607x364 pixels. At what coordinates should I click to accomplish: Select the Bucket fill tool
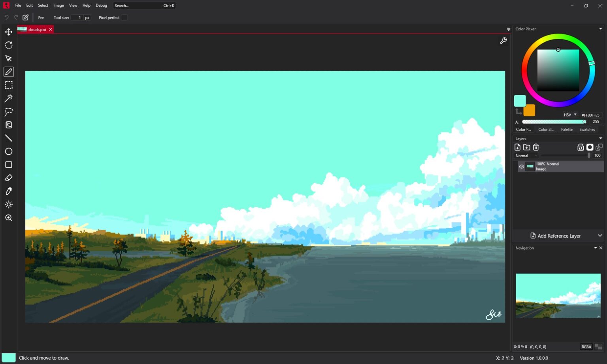(9, 124)
